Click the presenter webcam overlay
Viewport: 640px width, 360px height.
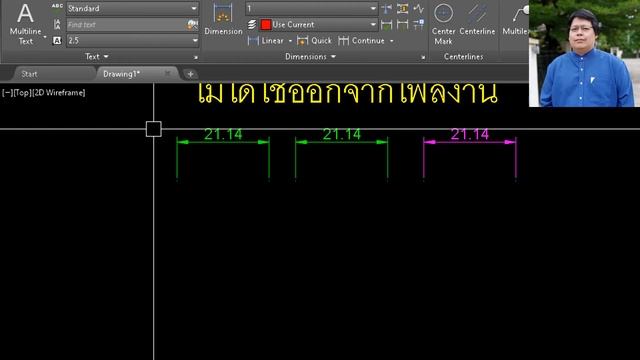(x=584, y=53)
